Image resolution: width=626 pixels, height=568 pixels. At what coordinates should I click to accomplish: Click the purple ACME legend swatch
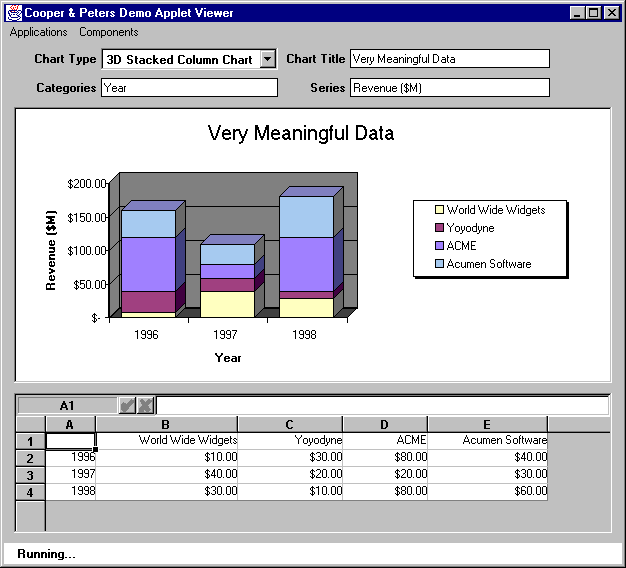(439, 246)
